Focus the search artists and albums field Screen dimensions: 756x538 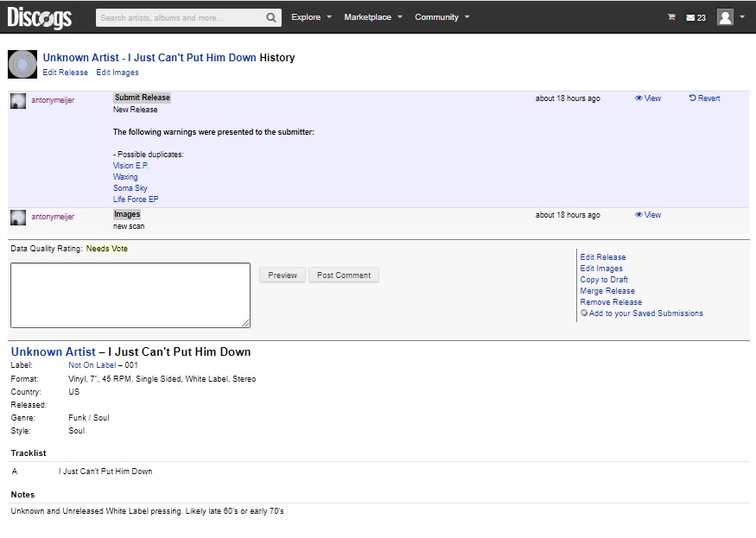[181, 18]
